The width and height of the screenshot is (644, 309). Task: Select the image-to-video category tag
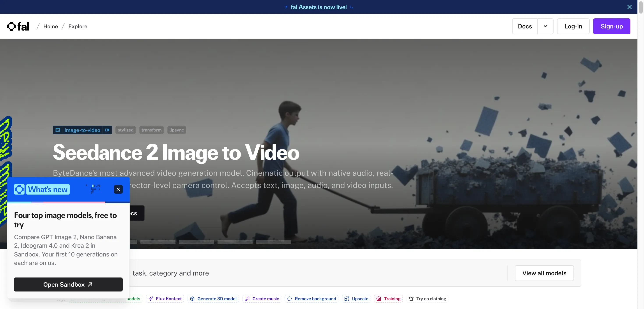(x=82, y=130)
